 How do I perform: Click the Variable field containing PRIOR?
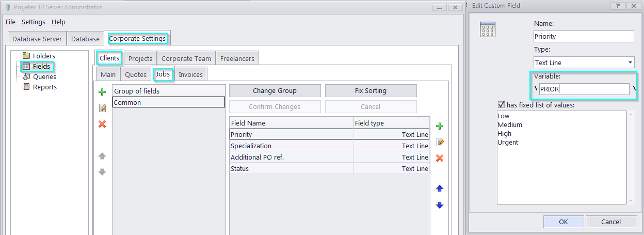(584, 89)
